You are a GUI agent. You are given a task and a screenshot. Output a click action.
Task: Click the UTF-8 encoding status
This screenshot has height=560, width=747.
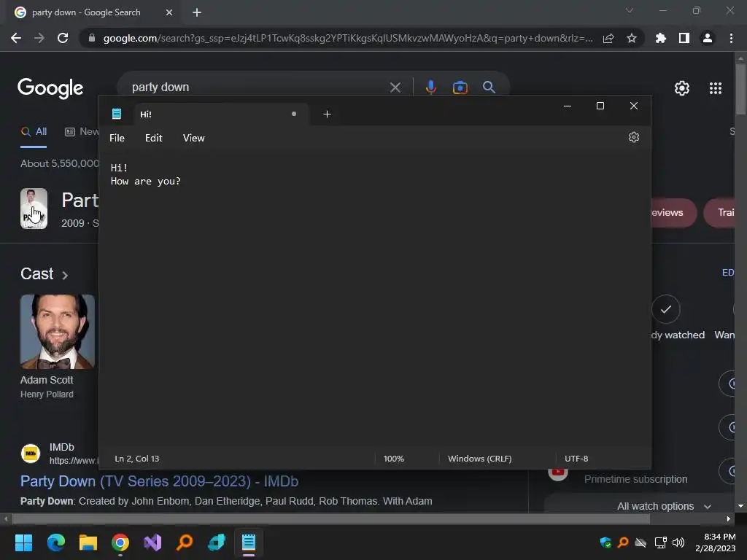(576, 459)
